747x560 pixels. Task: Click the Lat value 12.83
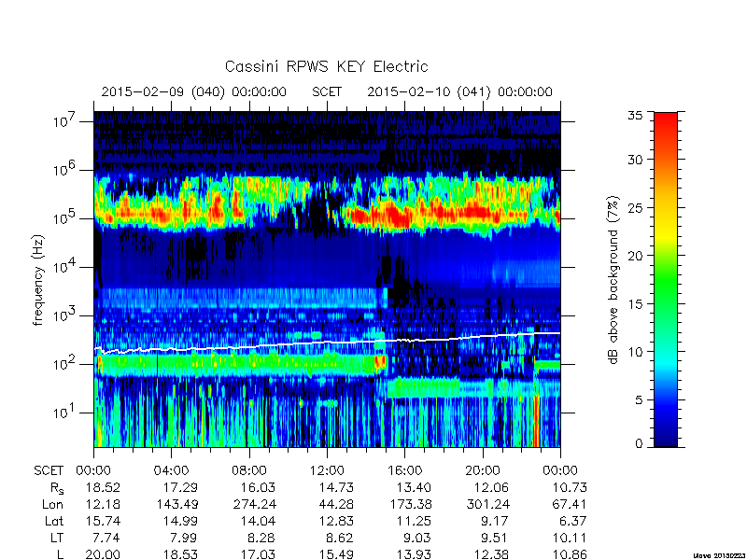pyautogui.click(x=336, y=521)
